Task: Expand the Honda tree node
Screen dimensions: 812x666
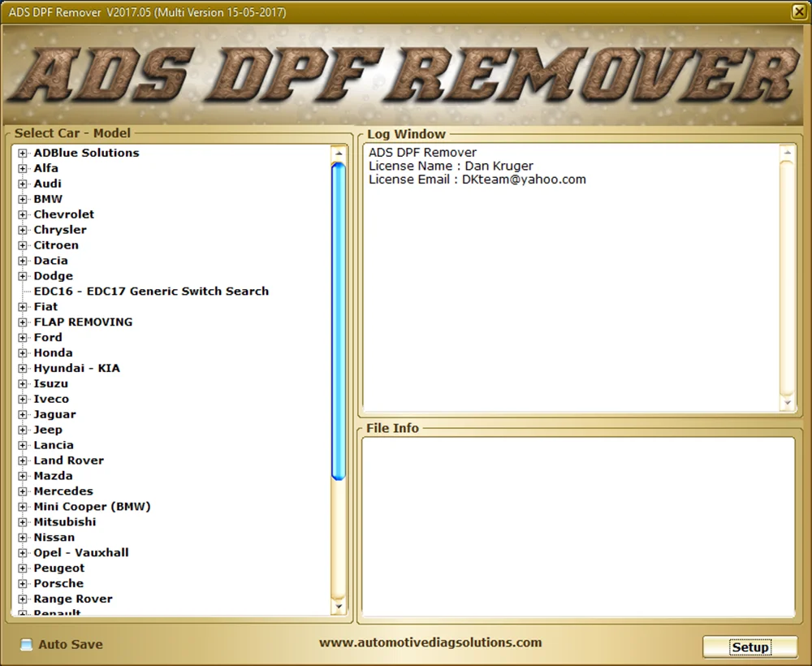Action: tap(22, 353)
